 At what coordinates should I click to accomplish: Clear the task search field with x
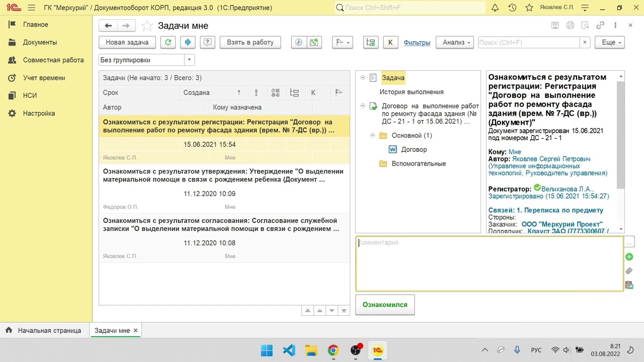(x=585, y=42)
